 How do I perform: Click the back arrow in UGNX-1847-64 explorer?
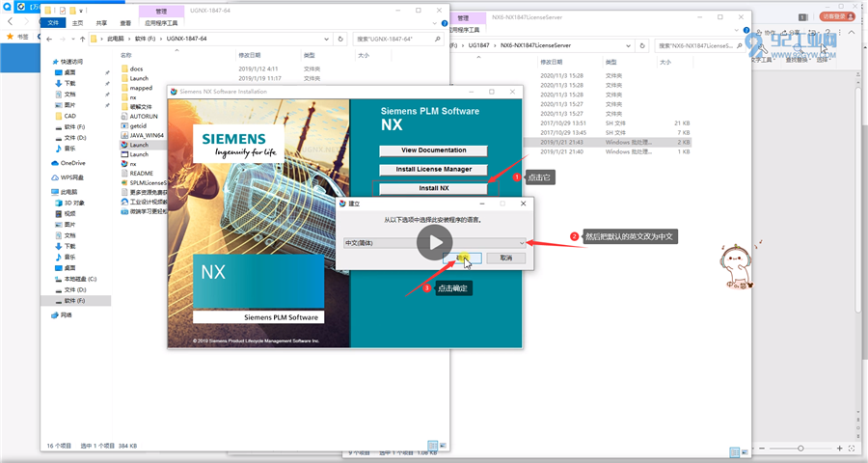[x=49, y=39]
